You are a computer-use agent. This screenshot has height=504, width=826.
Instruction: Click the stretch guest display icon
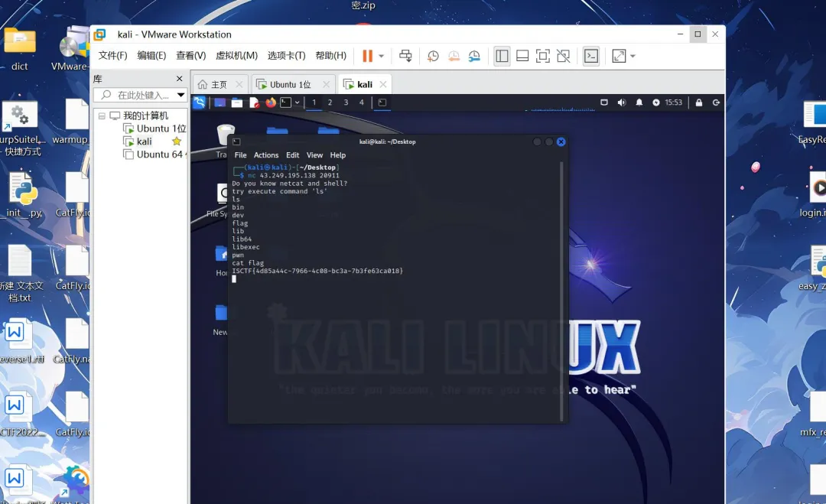pyautogui.click(x=619, y=56)
